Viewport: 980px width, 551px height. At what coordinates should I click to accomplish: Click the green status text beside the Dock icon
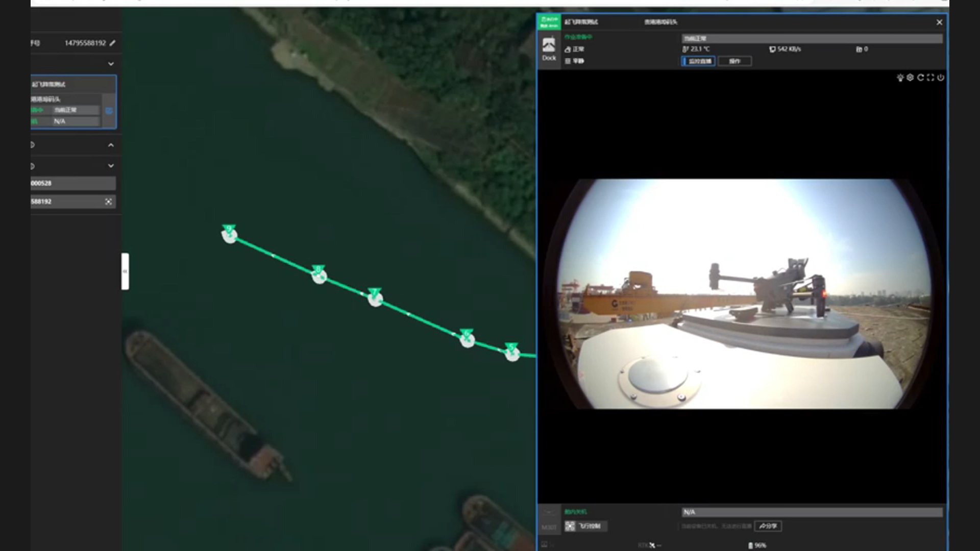point(578,37)
